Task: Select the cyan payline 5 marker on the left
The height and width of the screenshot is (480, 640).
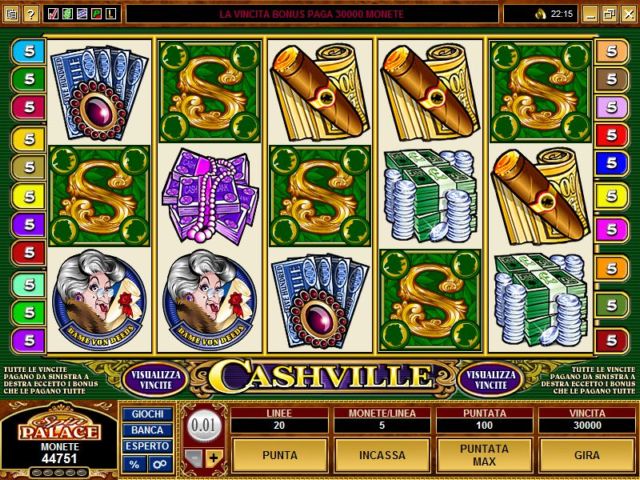Action: tap(29, 51)
